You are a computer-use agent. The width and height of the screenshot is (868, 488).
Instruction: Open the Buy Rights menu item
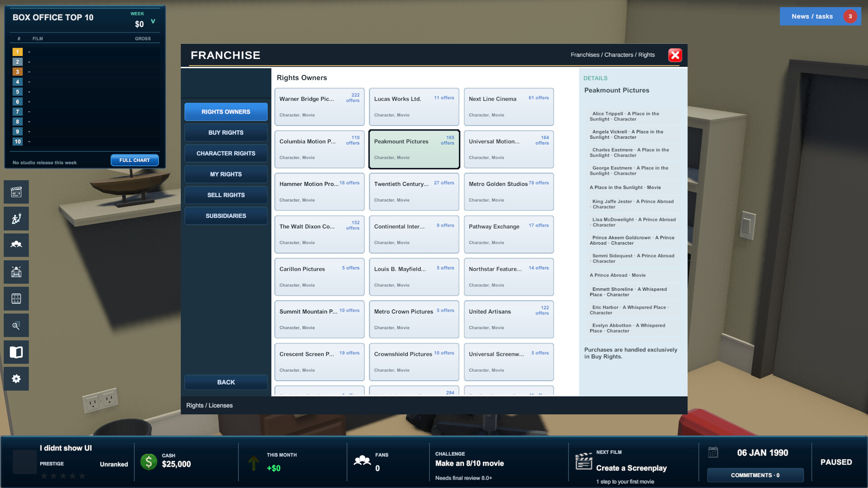pyautogui.click(x=226, y=133)
